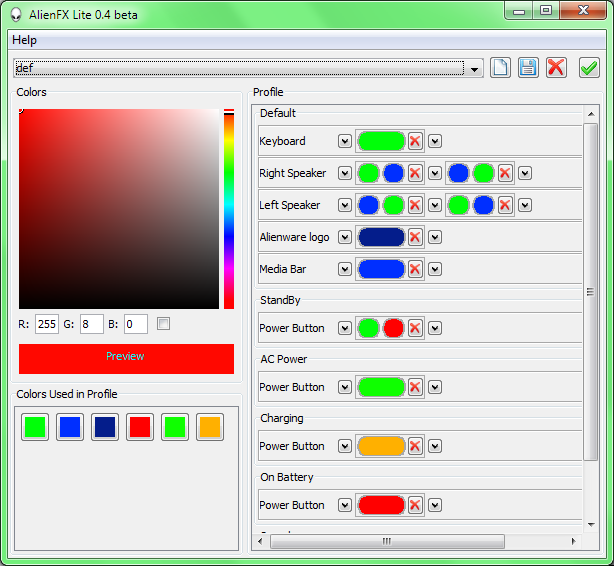The width and height of the screenshot is (614, 566).
Task: Open the dropdown after the On Battery red X
Action: pyautogui.click(x=435, y=505)
